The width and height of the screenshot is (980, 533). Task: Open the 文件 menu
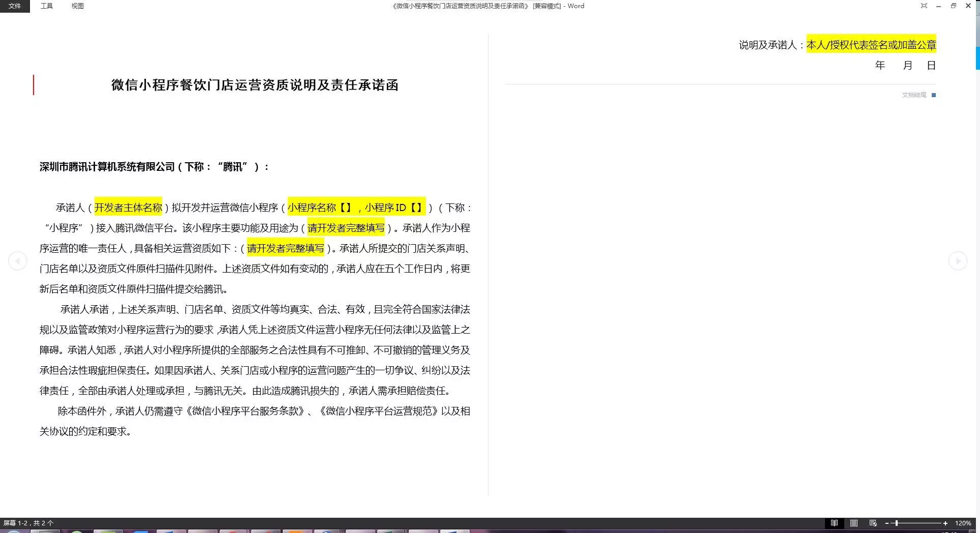coord(15,6)
